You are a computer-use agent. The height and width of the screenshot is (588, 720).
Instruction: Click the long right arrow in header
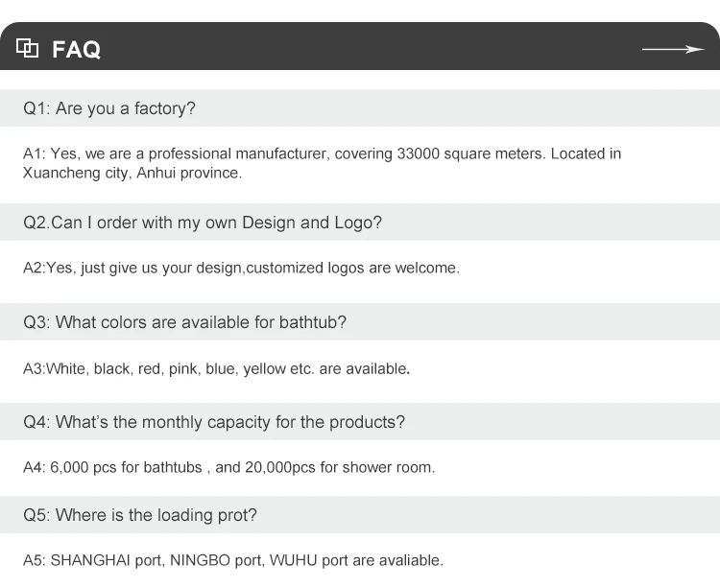[x=673, y=49]
